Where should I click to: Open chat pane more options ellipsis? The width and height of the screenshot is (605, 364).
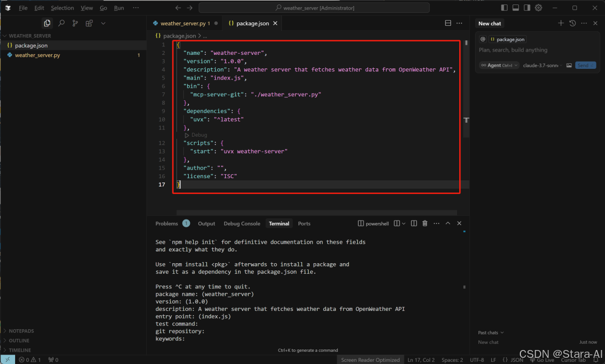584,23
